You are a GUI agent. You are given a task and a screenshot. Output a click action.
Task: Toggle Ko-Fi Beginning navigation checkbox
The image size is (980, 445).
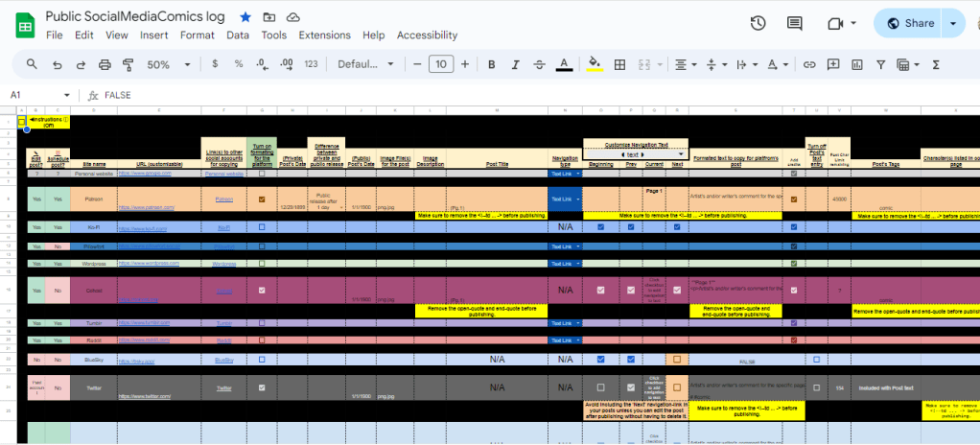[x=600, y=227]
